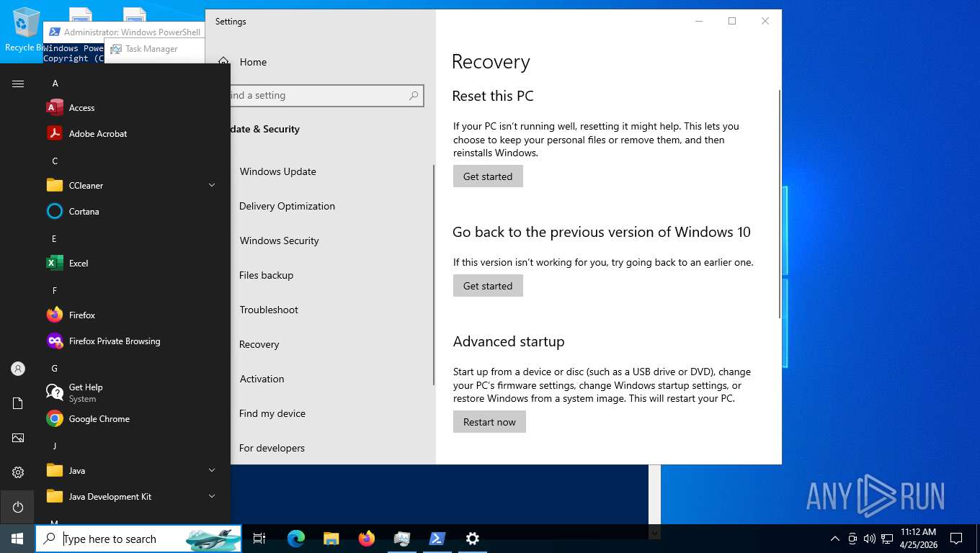Screen dimensions: 980x553
Task: Click the Restart now button
Action: click(489, 422)
